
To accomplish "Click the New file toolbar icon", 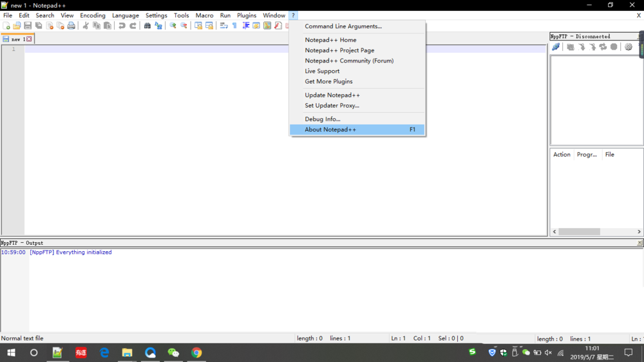I will pyautogui.click(x=6, y=26).
